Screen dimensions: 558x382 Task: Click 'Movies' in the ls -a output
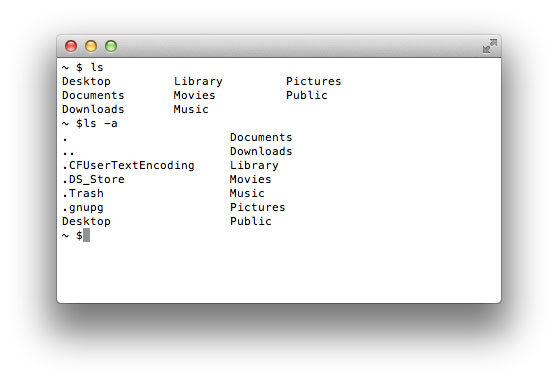pos(251,179)
